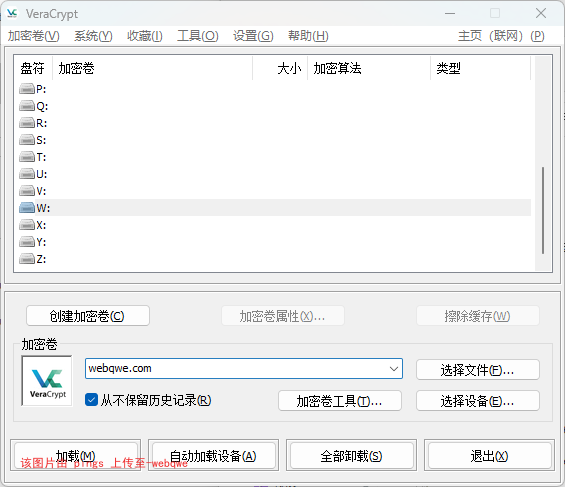The image size is (565, 487).
Task: Open 加密卷工具(T)... button
Action: (339, 401)
